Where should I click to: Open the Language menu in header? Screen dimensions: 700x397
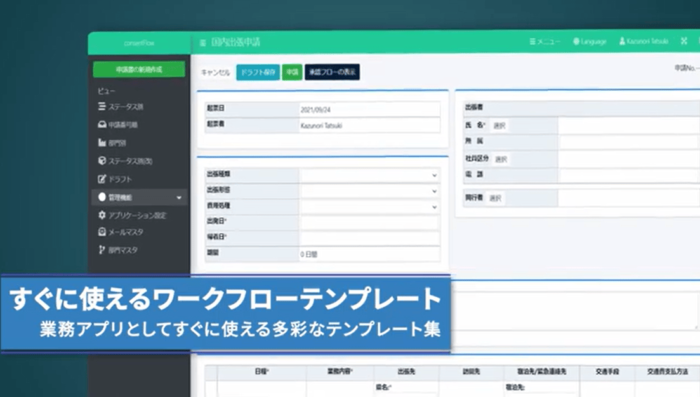[590, 42]
